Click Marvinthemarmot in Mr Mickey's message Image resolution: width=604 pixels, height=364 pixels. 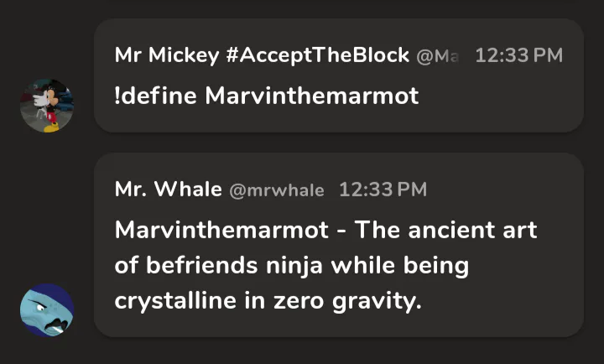(311, 95)
